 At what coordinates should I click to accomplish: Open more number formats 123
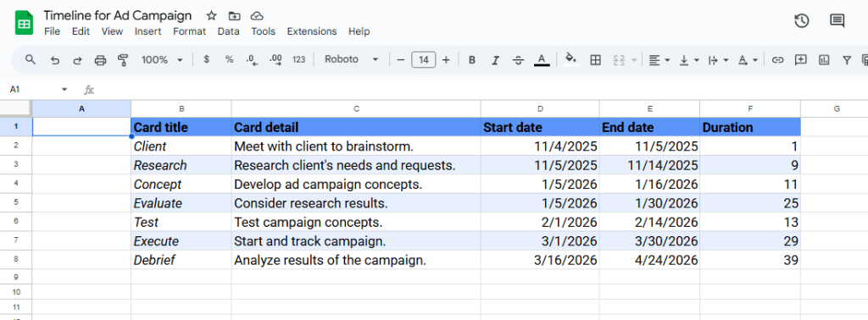(299, 60)
